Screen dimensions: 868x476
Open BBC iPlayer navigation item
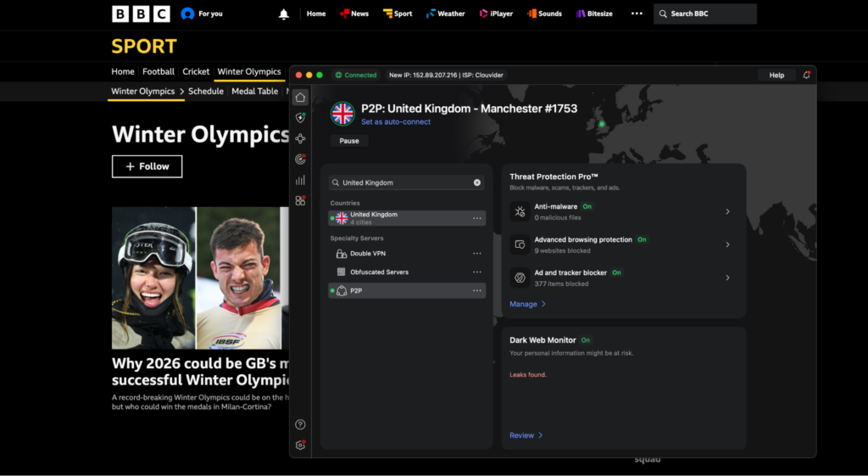click(496, 14)
